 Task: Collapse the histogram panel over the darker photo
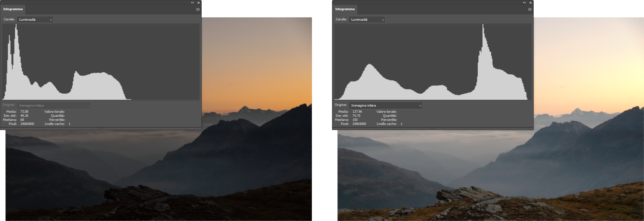click(x=192, y=3)
